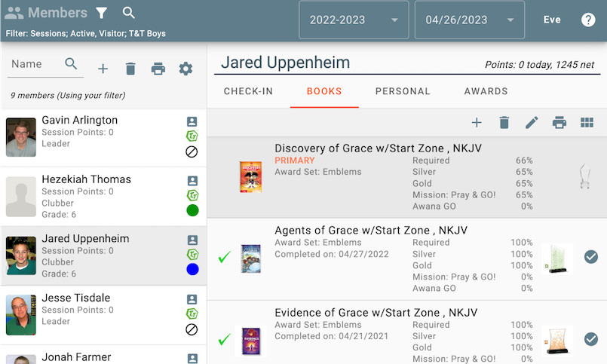Viewport: 607px width, 364px height.
Task: Toggle the Agents of Grace award checkmark
Action: [x=591, y=257]
